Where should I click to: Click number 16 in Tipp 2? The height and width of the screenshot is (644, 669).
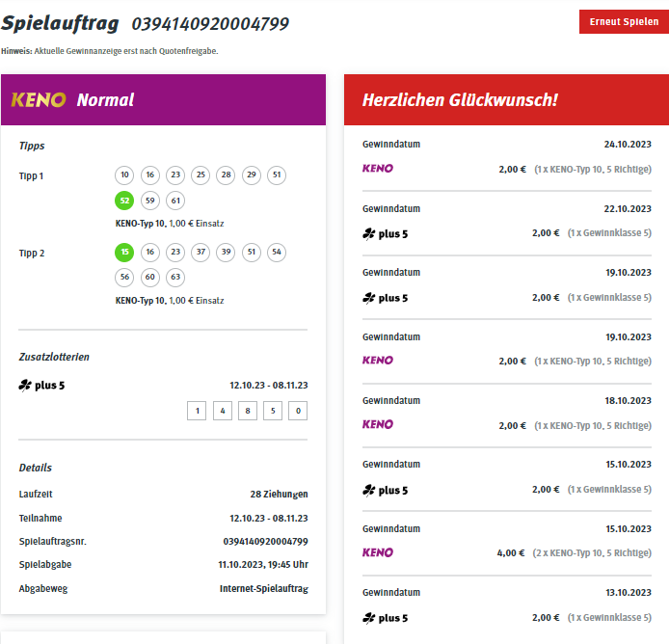[x=150, y=253]
